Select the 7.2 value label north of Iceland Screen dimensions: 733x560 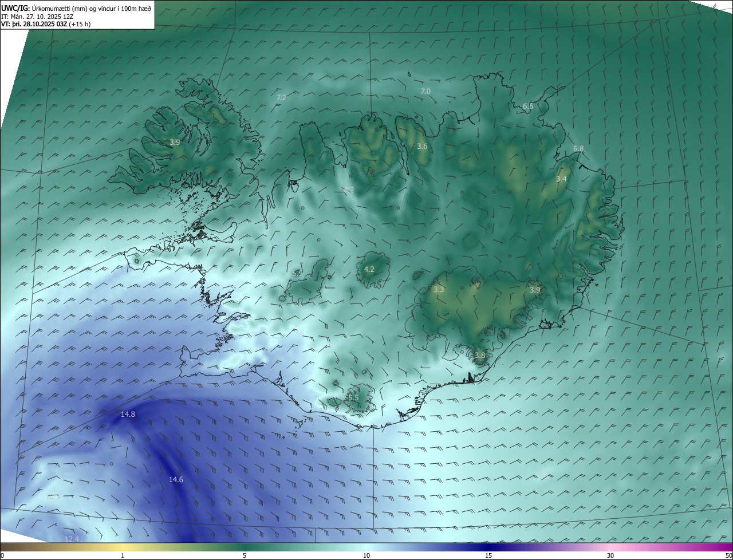click(281, 98)
